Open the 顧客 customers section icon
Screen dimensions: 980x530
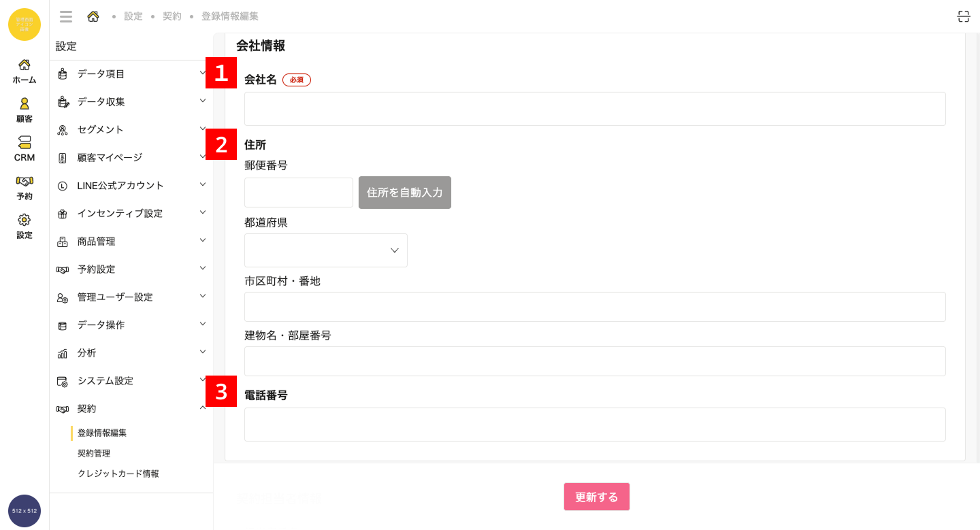24,104
